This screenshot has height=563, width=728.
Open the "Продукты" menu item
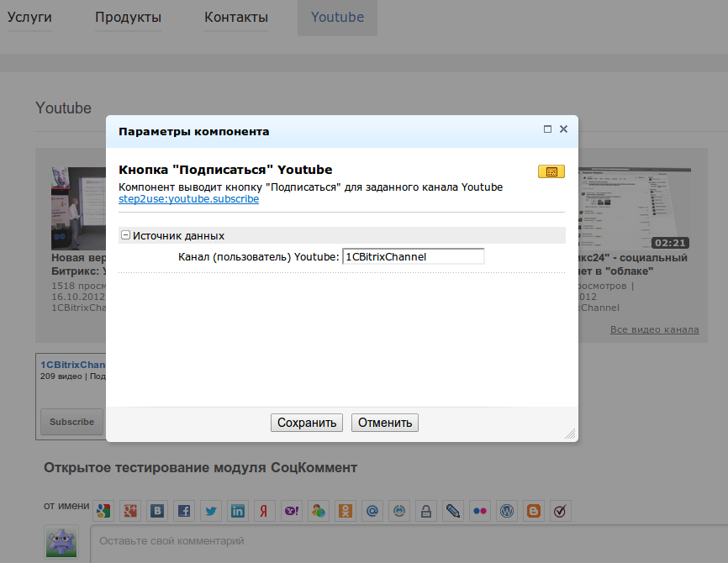coord(128,18)
